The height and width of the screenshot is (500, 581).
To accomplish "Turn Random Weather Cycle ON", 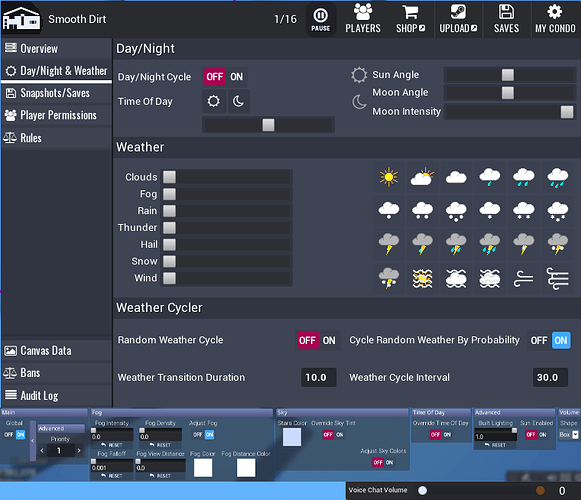I will [x=329, y=340].
